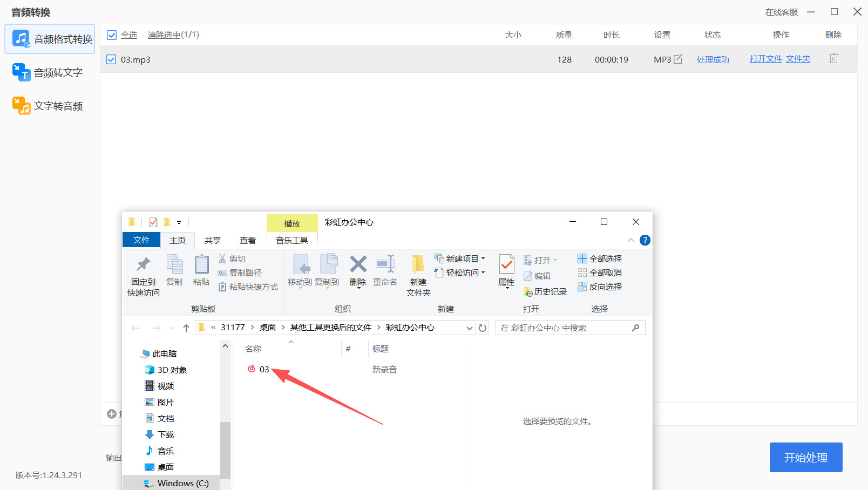The height and width of the screenshot is (490, 868).
Task: Switch to the 主页 home ribbon tab
Action: tap(178, 240)
